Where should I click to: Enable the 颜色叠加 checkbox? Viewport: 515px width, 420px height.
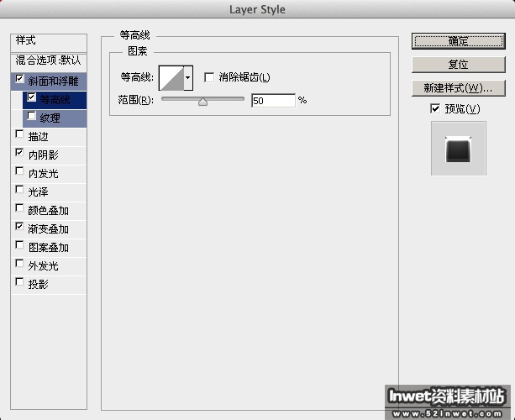point(19,207)
